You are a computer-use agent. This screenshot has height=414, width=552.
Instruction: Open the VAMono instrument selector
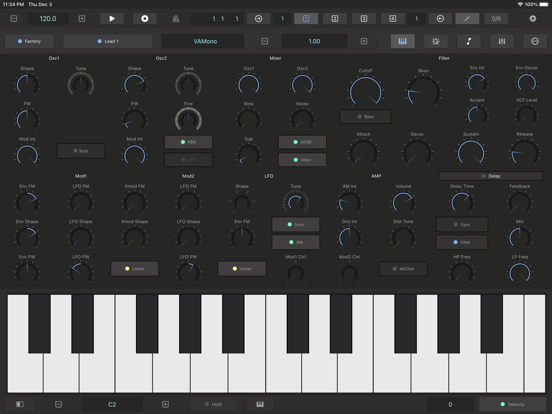pos(203,41)
